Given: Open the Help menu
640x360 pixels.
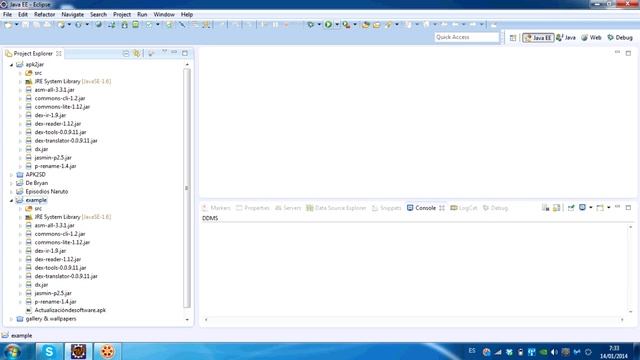Looking at the screenshot, I should 187,14.
